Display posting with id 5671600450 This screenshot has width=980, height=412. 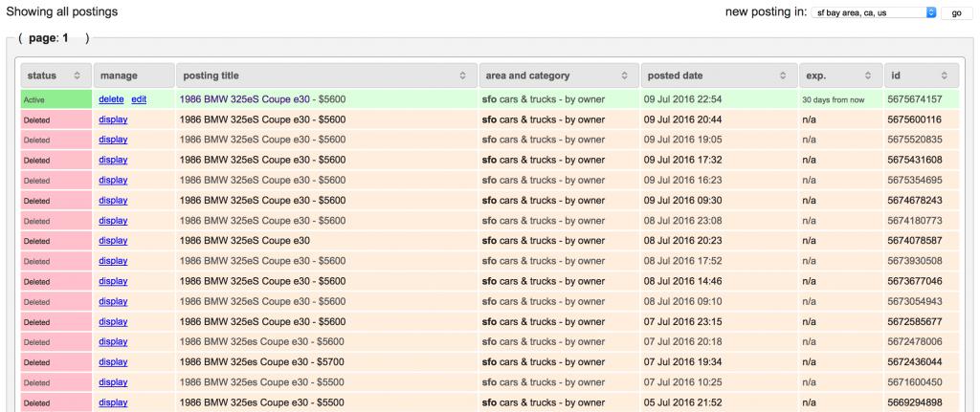[x=113, y=382]
